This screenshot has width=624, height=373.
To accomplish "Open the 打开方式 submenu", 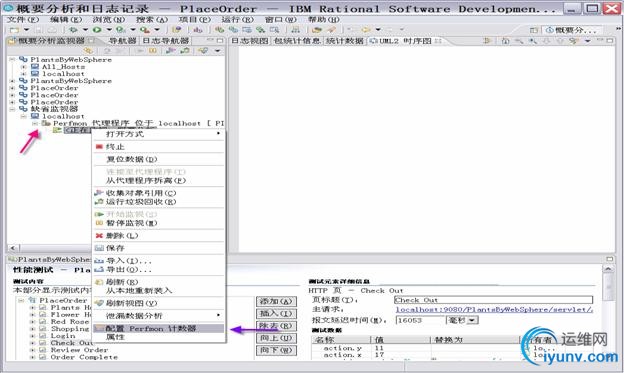I will pos(158,134).
